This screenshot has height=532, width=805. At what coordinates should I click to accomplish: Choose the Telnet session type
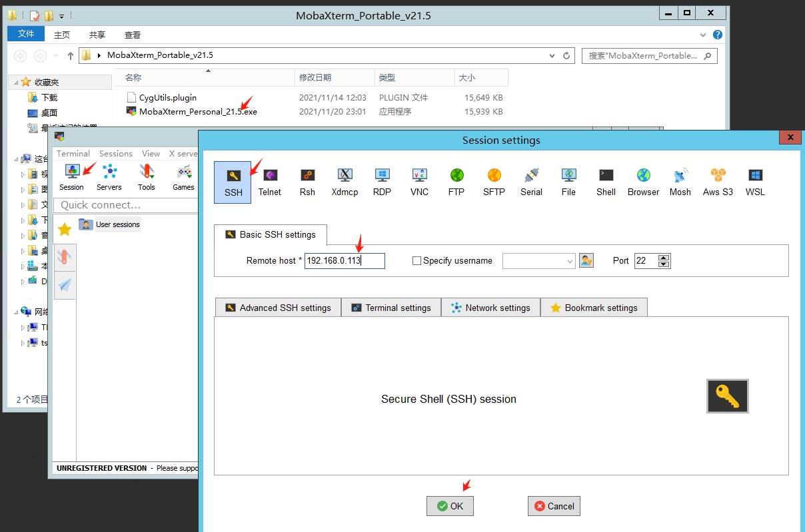(x=270, y=182)
